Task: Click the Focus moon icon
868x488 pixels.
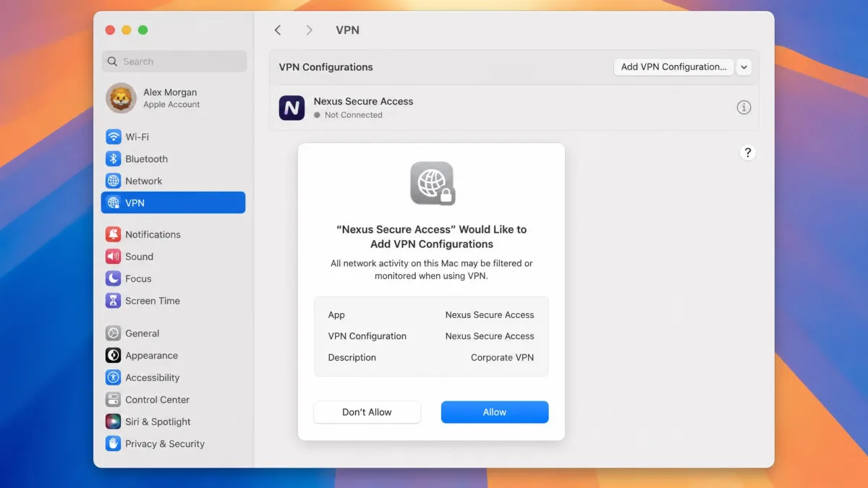Action: pos(113,278)
